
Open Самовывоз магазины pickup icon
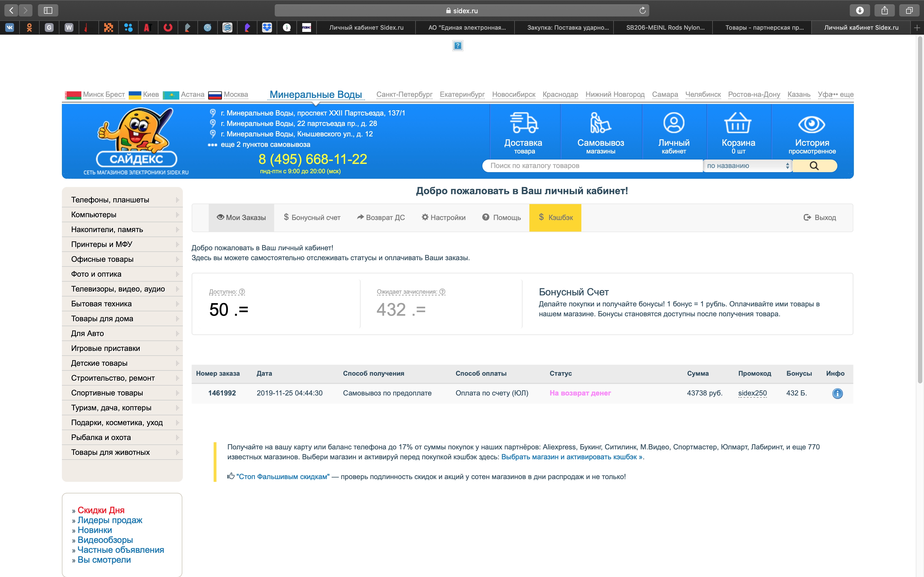[x=601, y=123]
